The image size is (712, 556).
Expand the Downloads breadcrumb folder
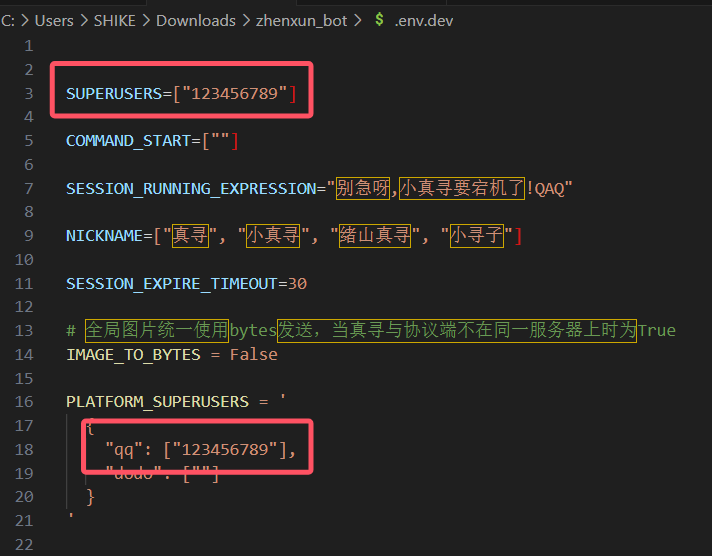(196, 20)
